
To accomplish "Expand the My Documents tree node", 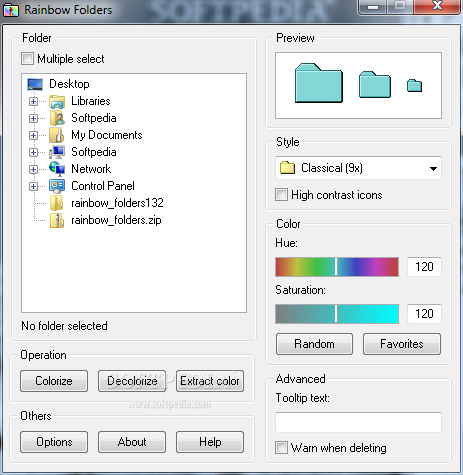I will click(33, 135).
